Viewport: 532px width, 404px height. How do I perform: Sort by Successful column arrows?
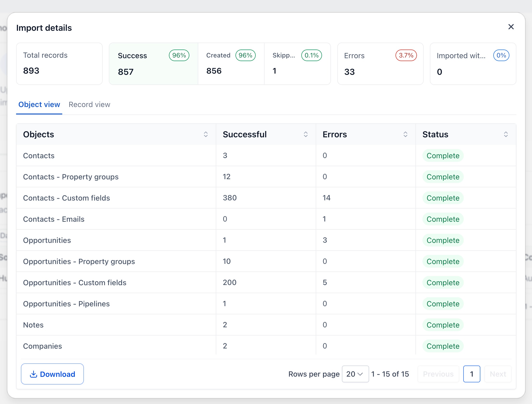[305, 134]
